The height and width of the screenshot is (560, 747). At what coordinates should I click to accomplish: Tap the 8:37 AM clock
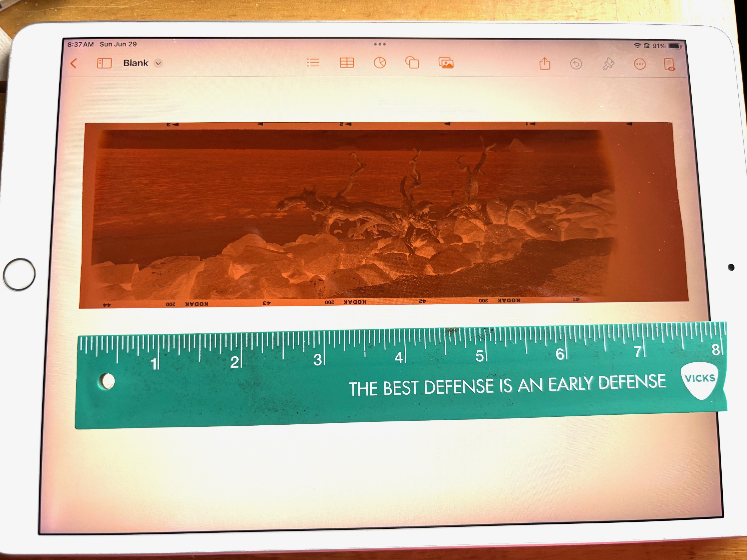[80, 44]
